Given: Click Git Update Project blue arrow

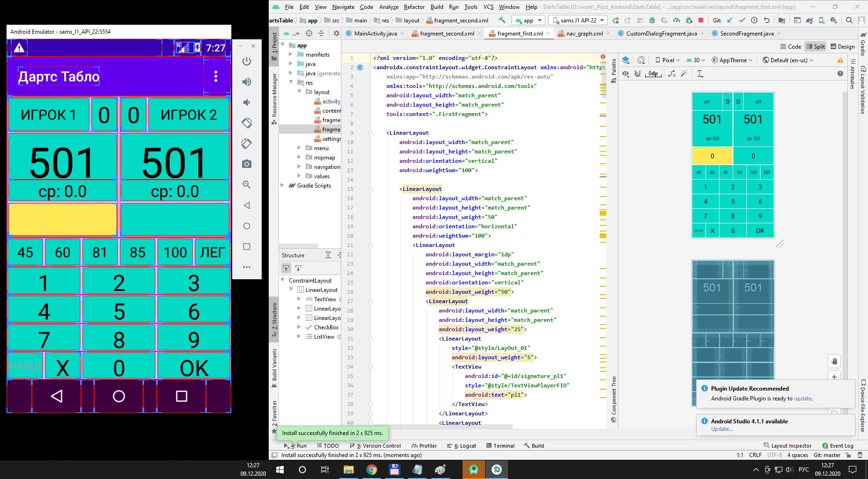Looking at the screenshot, I should 730,20.
